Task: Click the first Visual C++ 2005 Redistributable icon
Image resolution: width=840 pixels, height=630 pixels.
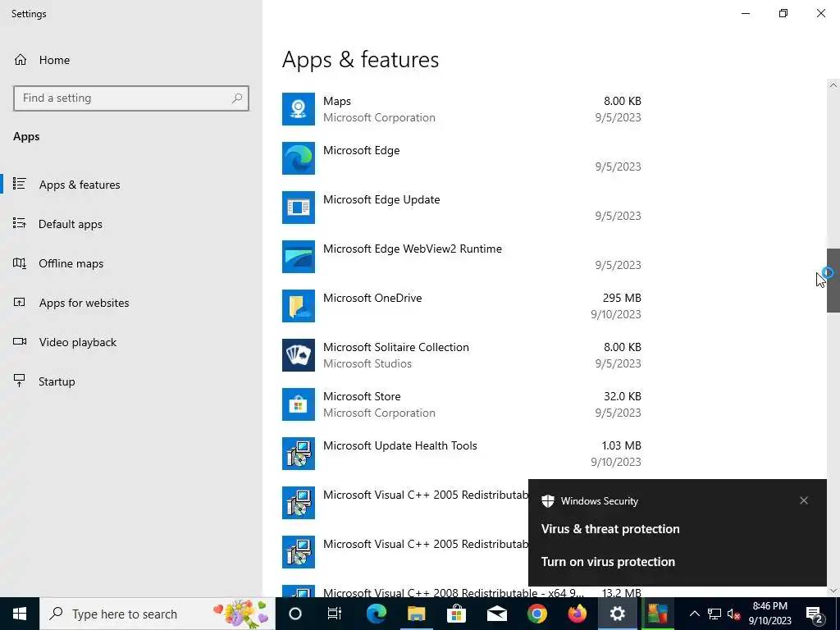Action: [x=299, y=503]
